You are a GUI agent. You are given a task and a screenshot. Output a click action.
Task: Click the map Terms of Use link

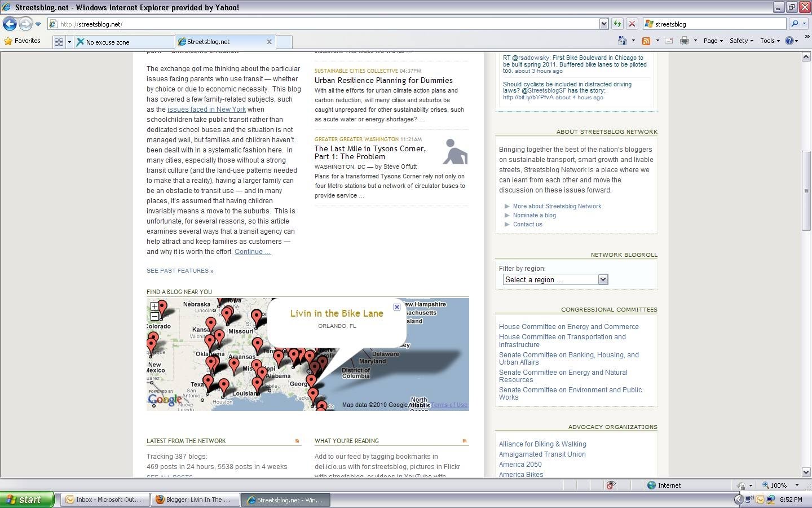pyautogui.click(x=449, y=405)
